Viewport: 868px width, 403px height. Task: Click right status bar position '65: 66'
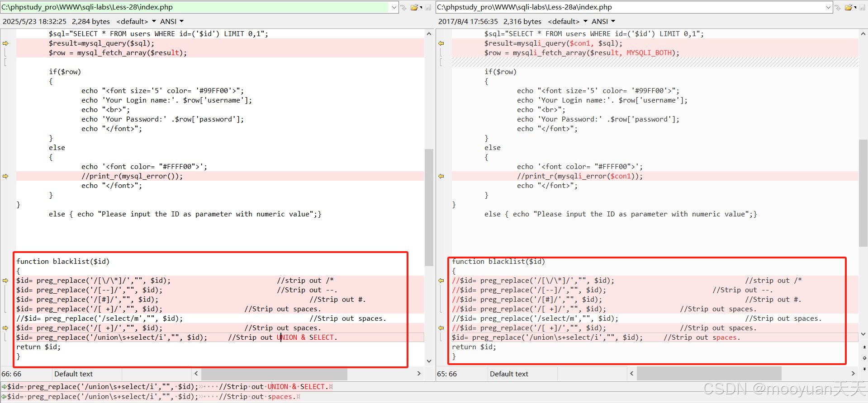(446, 374)
